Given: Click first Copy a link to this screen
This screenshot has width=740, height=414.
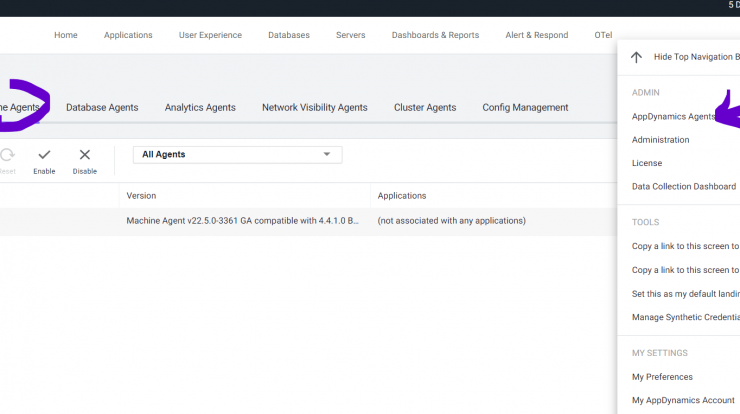Looking at the screenshot, I should tap(685, 246).
